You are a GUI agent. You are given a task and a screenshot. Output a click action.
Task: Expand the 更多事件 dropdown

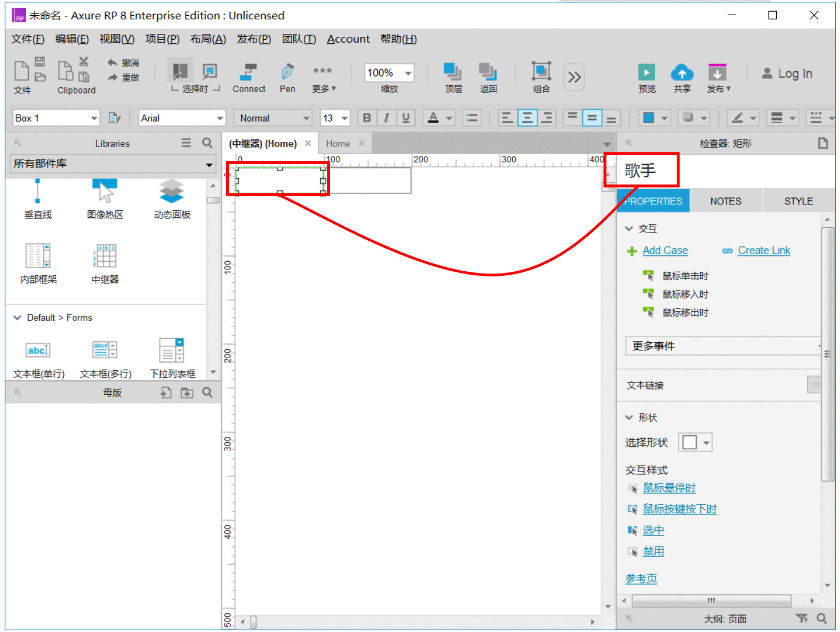pos(724,346)
